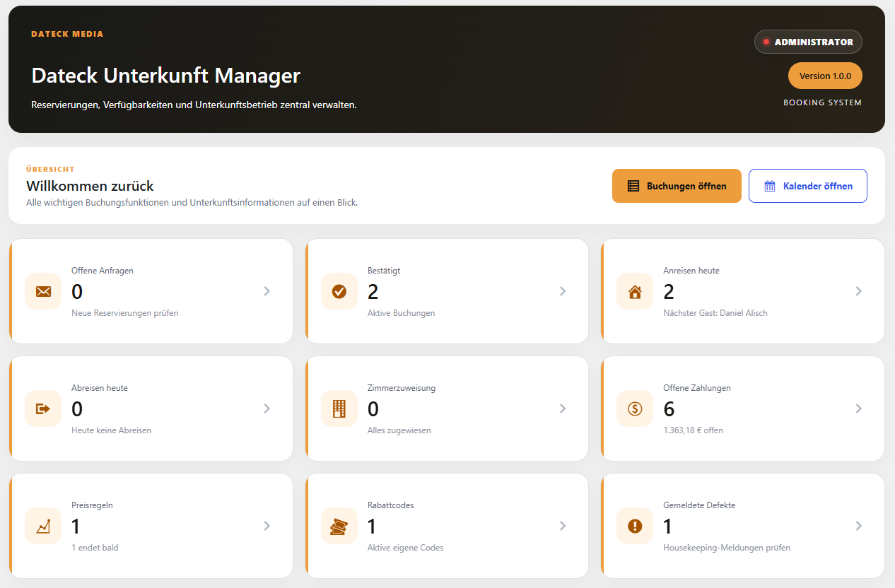Screen dimensions: 895x588
Task: Click 'Heute keine Abreisen' text
Action: click(x=111, y=430)
